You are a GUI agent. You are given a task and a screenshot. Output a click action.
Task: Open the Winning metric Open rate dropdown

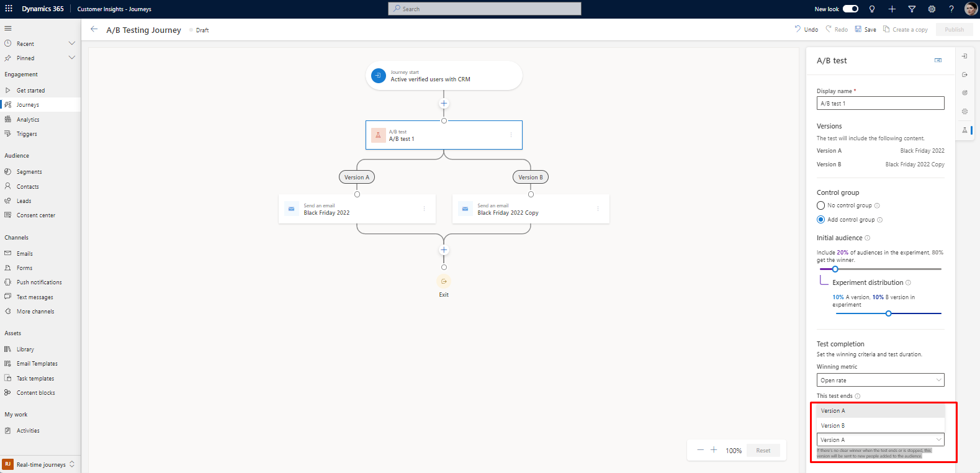click(x=881, y=380)
